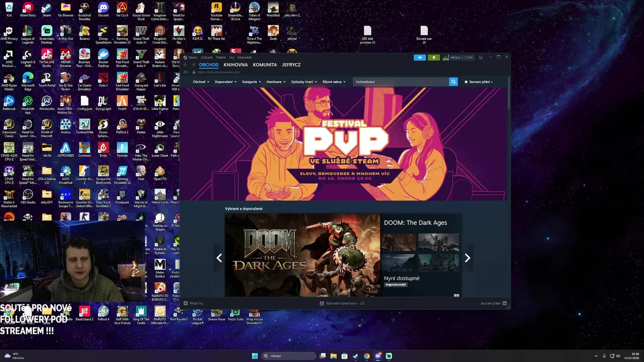Screen dimensions: 644x362
Task: Open the Nápověda menu
Action: tap(245, 57)
